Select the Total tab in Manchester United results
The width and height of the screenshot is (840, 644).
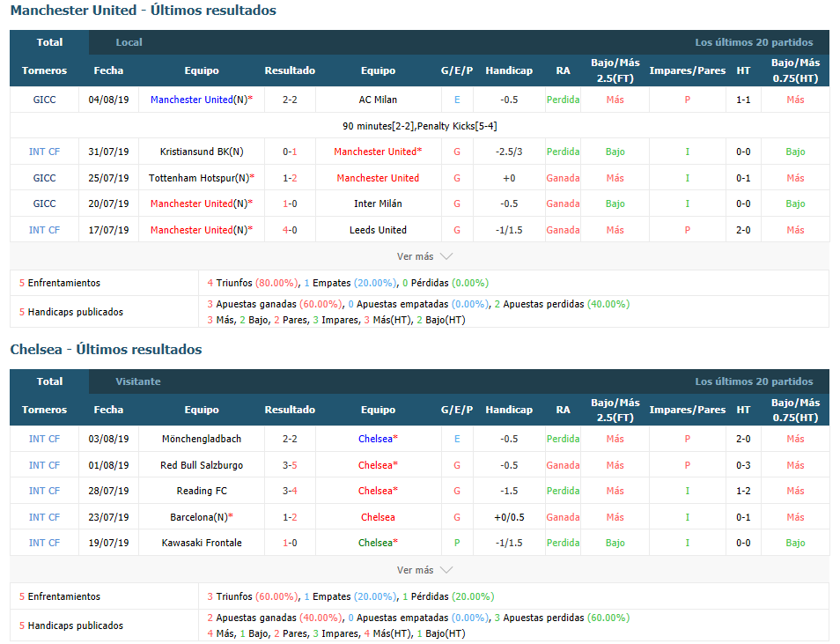(49, 42)
